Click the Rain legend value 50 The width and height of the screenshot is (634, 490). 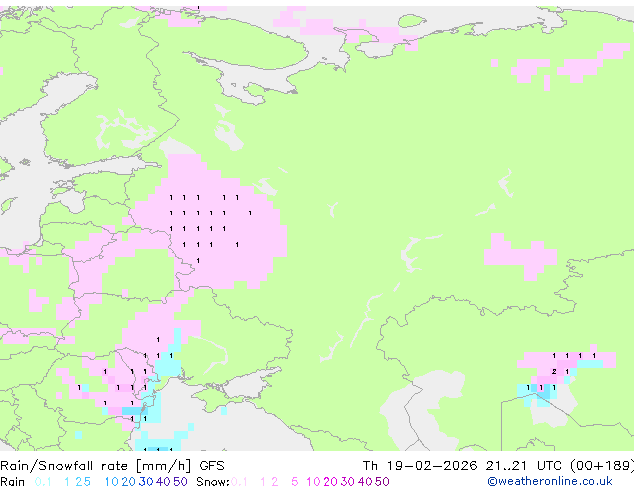click(x=180, y=482)
